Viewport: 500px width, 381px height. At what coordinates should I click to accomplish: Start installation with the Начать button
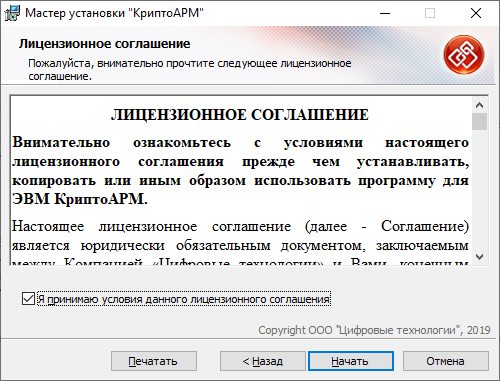click(x=351, y=361)
